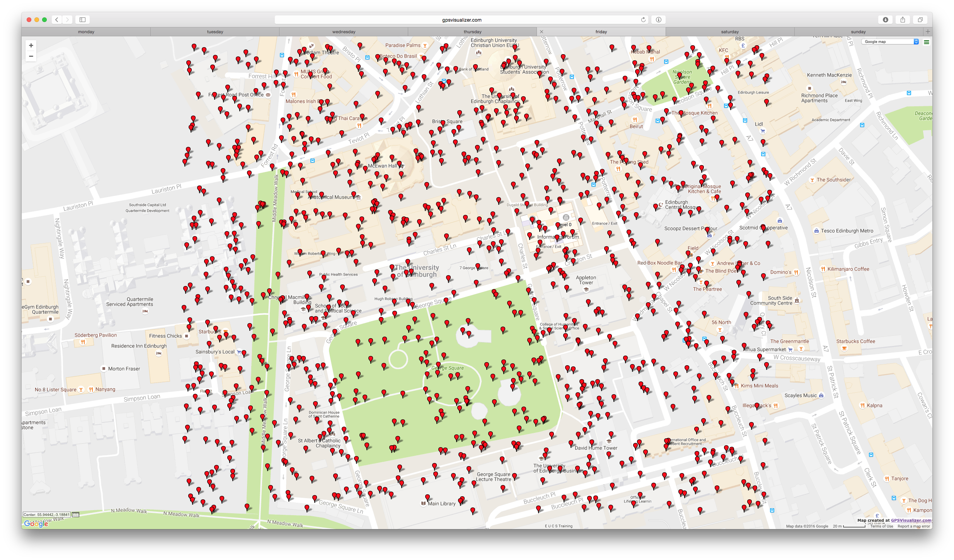Click the gpsvisualizer.com address bar

tap(462, 20)
